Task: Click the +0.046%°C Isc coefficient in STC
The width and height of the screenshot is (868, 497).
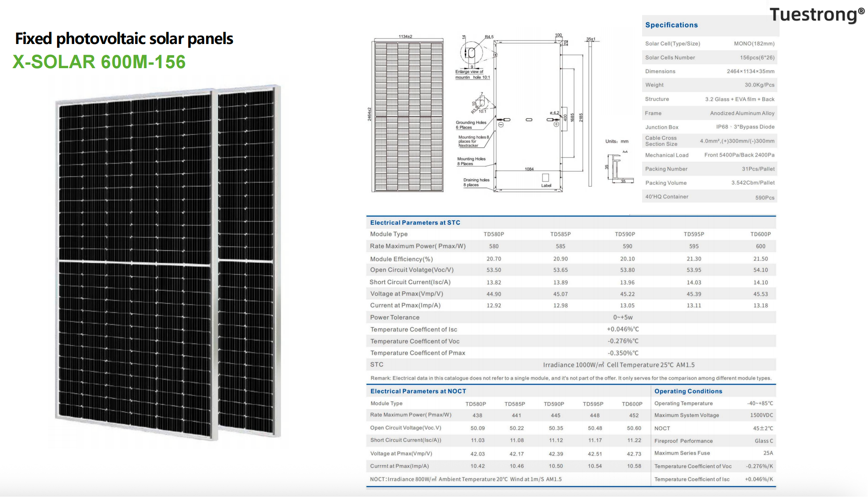Action: pos(623,329)
